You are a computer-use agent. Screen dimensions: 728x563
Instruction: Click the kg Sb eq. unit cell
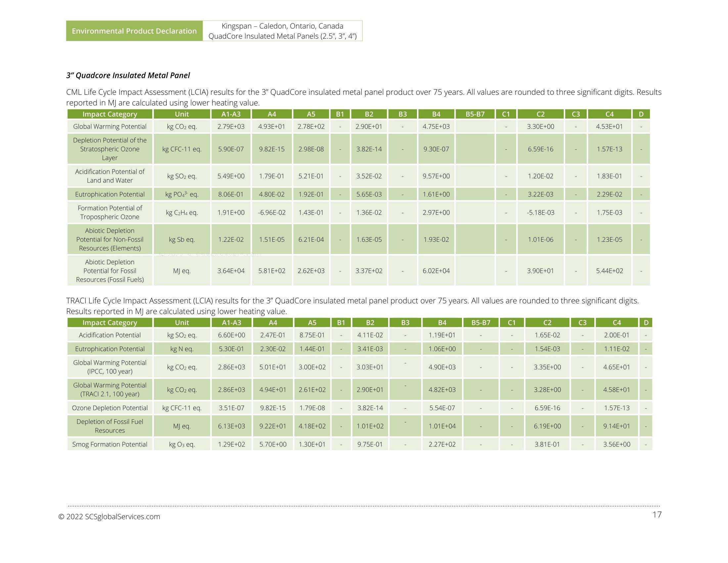[182, 239]
